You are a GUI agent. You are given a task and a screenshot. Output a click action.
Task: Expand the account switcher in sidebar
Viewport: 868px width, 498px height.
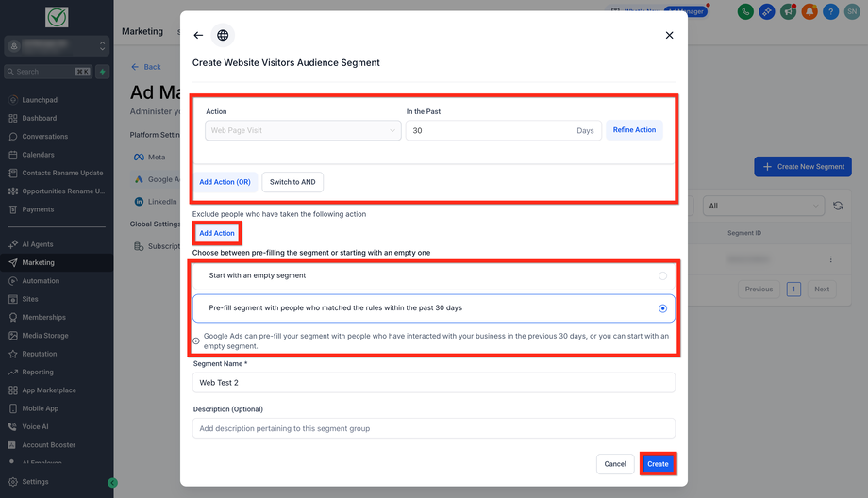(x=57, y=46)
